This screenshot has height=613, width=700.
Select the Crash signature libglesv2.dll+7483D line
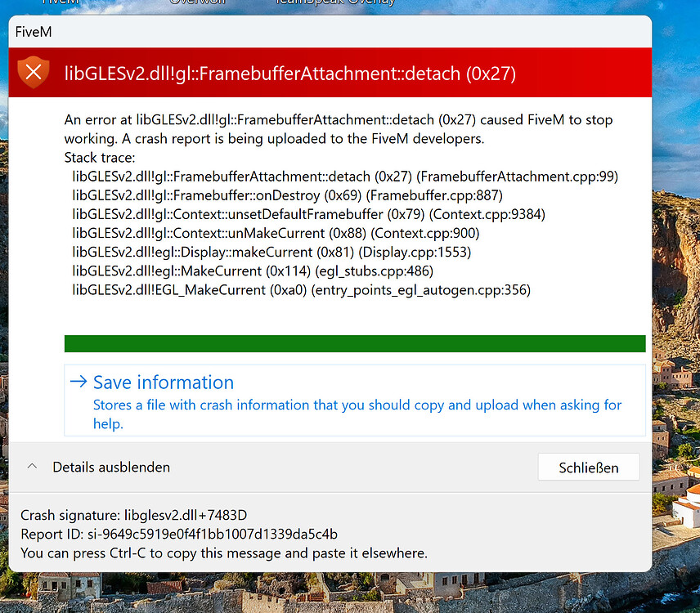135,515
